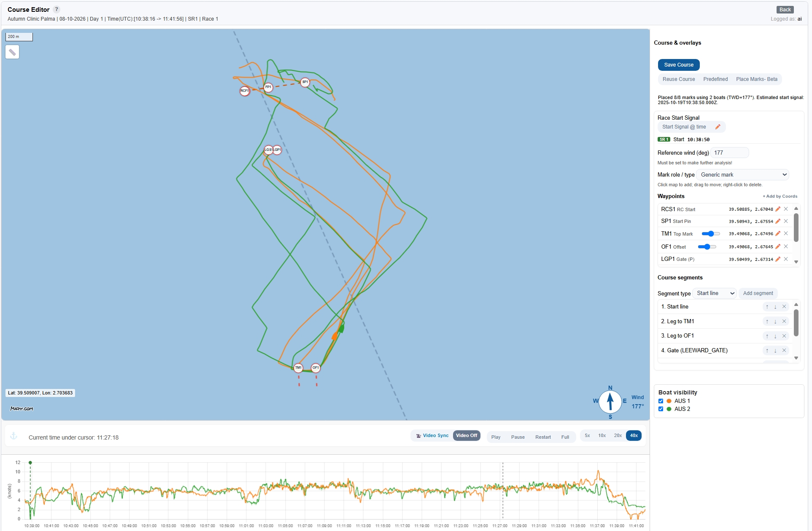The height and width of the screenshot is (531, 812).
Task: Enable Video Sync mode
Action: [432, 436]
